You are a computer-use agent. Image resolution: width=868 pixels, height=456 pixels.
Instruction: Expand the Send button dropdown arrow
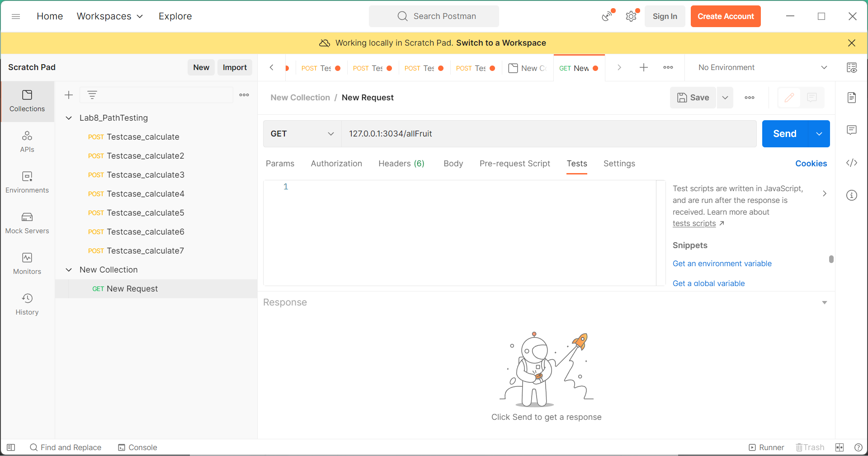pyautogui.click(x=819, y=134)
